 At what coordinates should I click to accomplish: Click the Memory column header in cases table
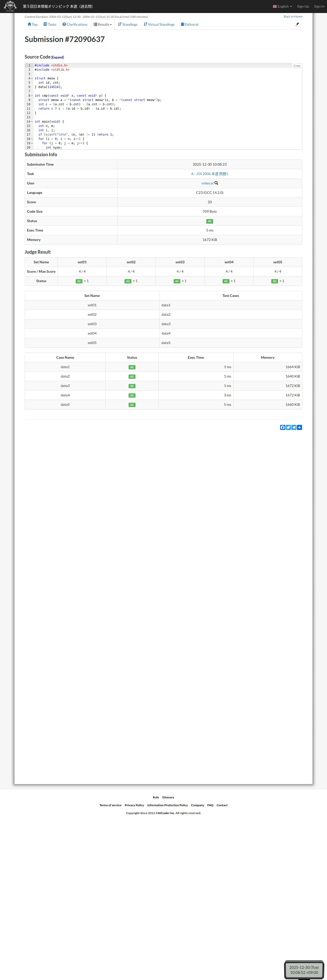pyautogui.click(x=268, y=358)
